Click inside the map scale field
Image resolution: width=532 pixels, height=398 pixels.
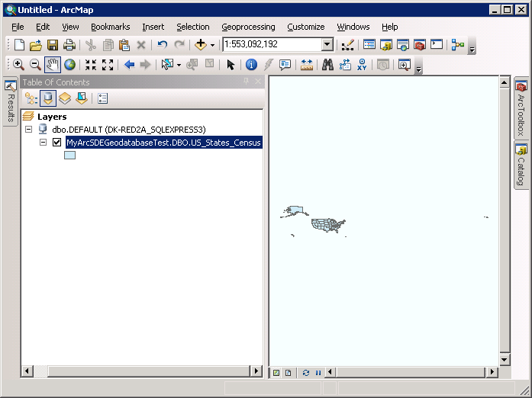coord(272,44)
